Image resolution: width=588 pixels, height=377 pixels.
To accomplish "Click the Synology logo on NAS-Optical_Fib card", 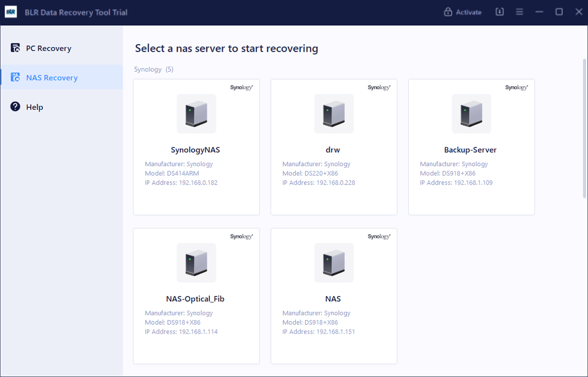I will click(x=242, y=236).
